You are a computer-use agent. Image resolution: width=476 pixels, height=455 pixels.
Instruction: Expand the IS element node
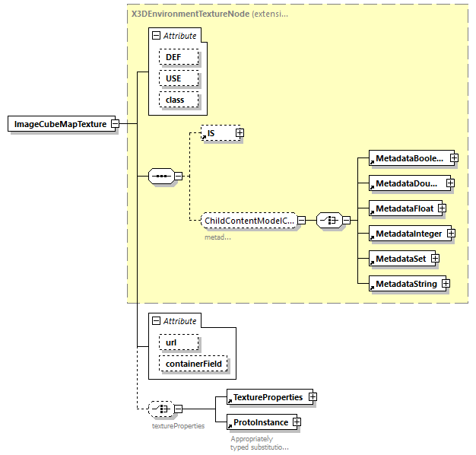click(240, 133)
